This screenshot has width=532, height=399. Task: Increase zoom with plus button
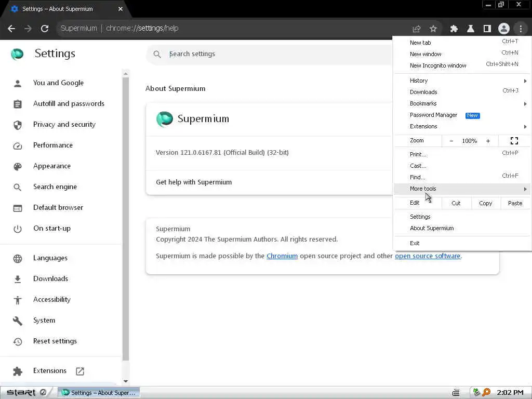488,141
